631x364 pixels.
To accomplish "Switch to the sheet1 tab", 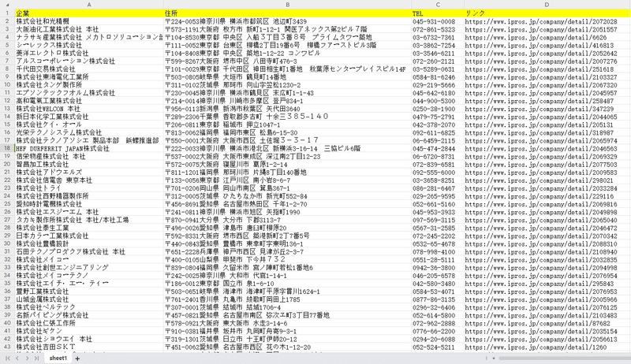I will click(58, 358).
